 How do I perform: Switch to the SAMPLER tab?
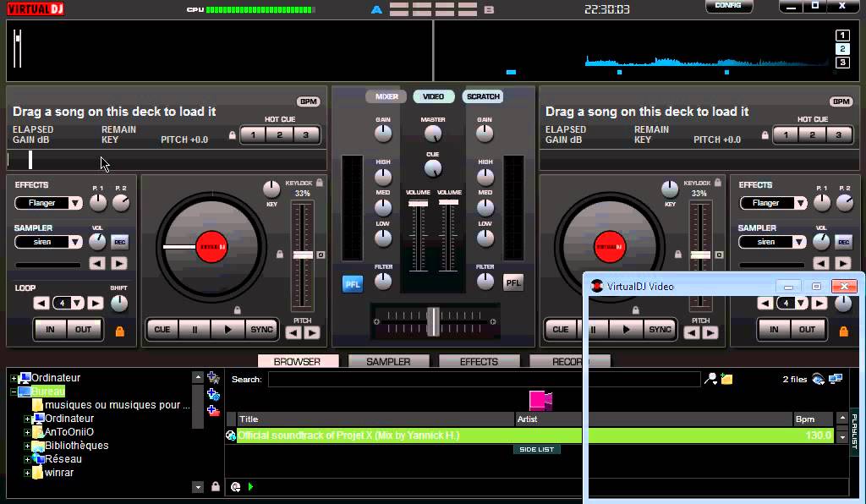[x=388, y=362]
